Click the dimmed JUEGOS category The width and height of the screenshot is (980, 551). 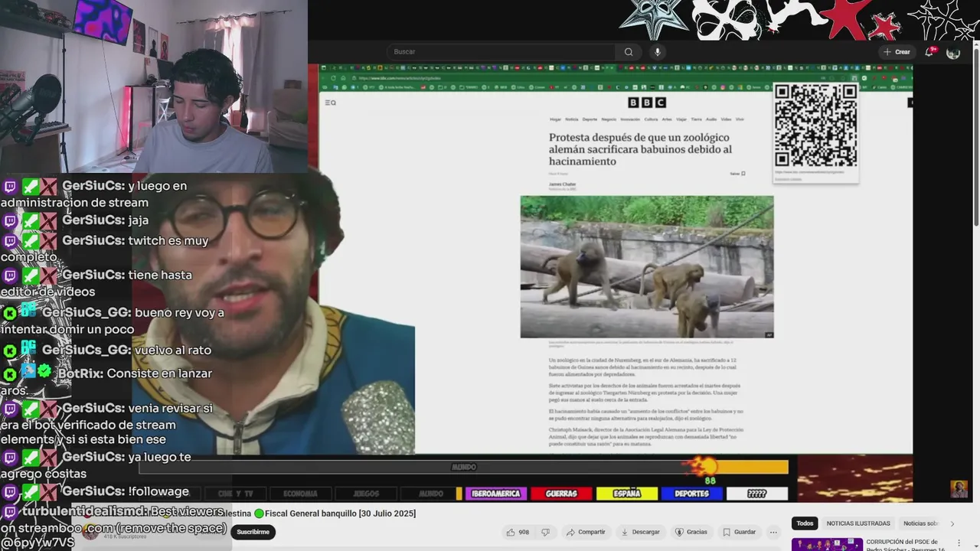[366, 494]
